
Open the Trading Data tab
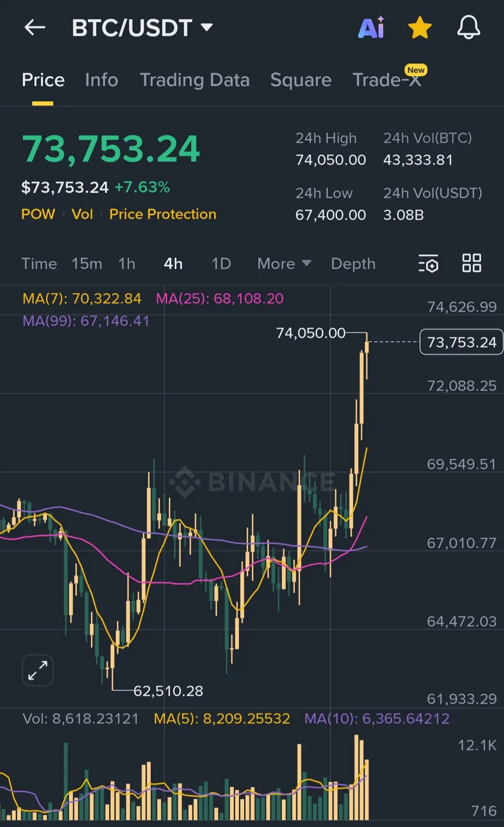click(195, 80)
